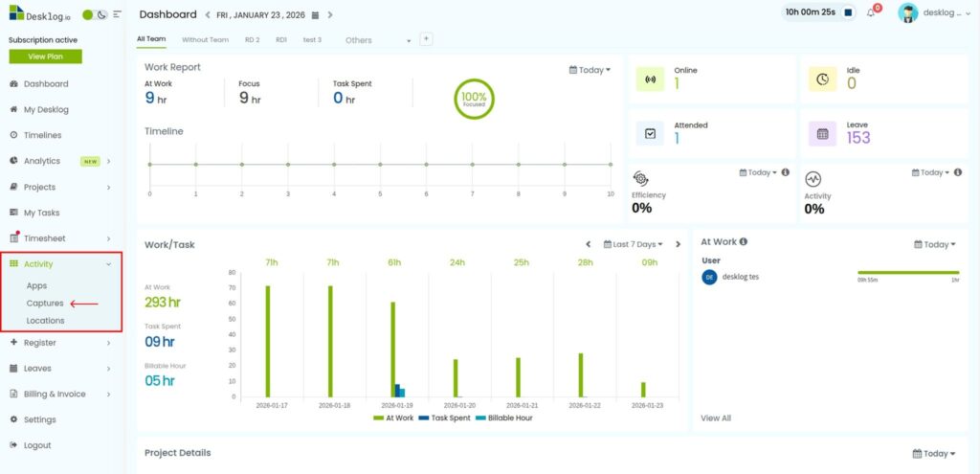Click the calendar icon next to the dashboard date
Viewport: 980px width, 474px height.
[315, 15]
